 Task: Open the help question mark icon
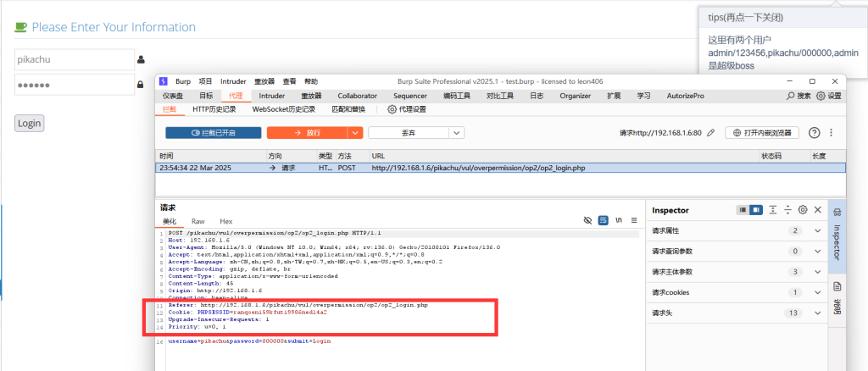click(814, 133)
